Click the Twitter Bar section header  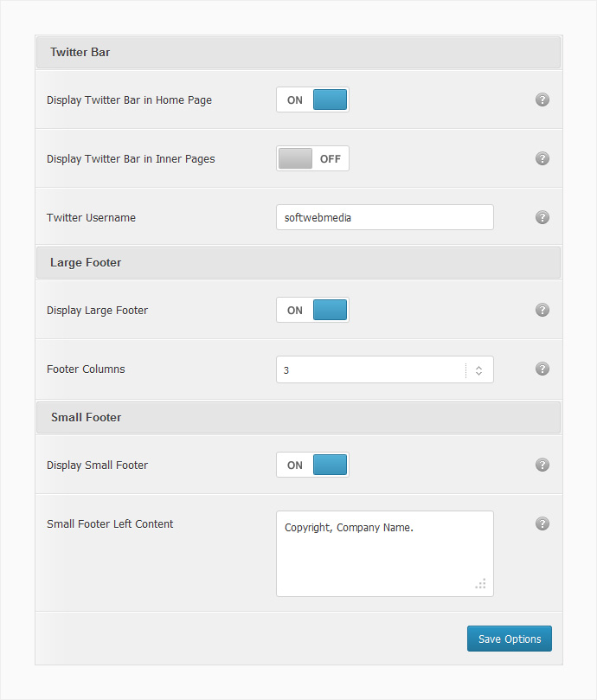click(x=298, y=52)
